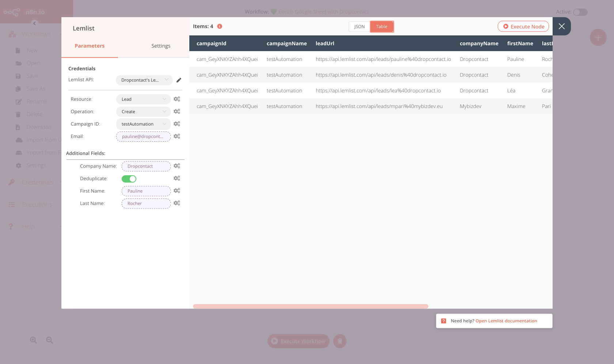This screenshot has height=364, width=614.
Task: Open the Save As menu item icon
Action: tap(18, 88)
